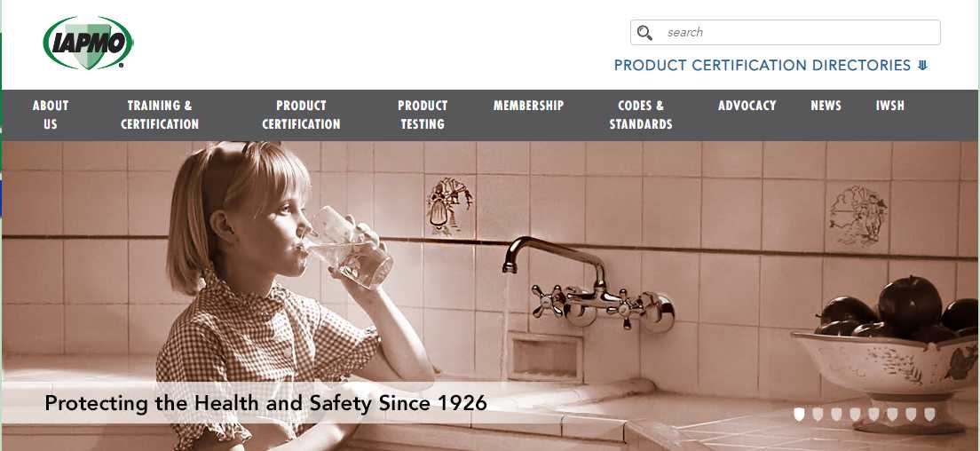Screen dimensions: 980x451
Task: Open the Product Certification menu
Action: click(301, 115)
